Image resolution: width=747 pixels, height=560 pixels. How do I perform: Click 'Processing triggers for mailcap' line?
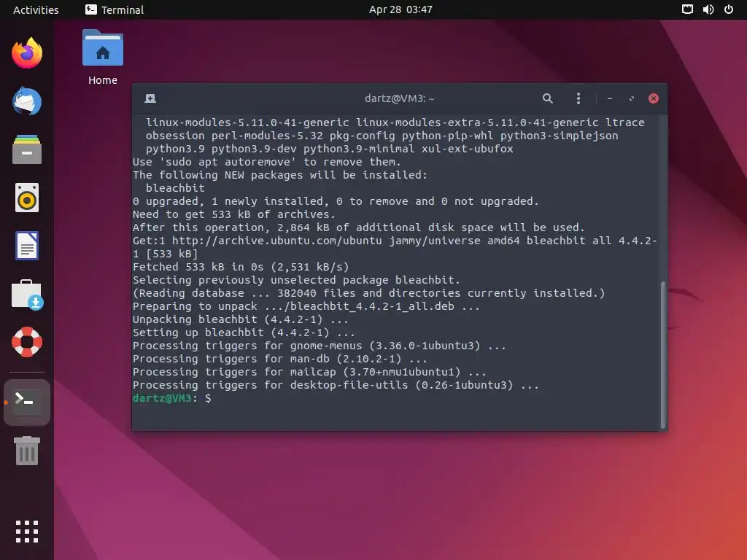[309, 372]
